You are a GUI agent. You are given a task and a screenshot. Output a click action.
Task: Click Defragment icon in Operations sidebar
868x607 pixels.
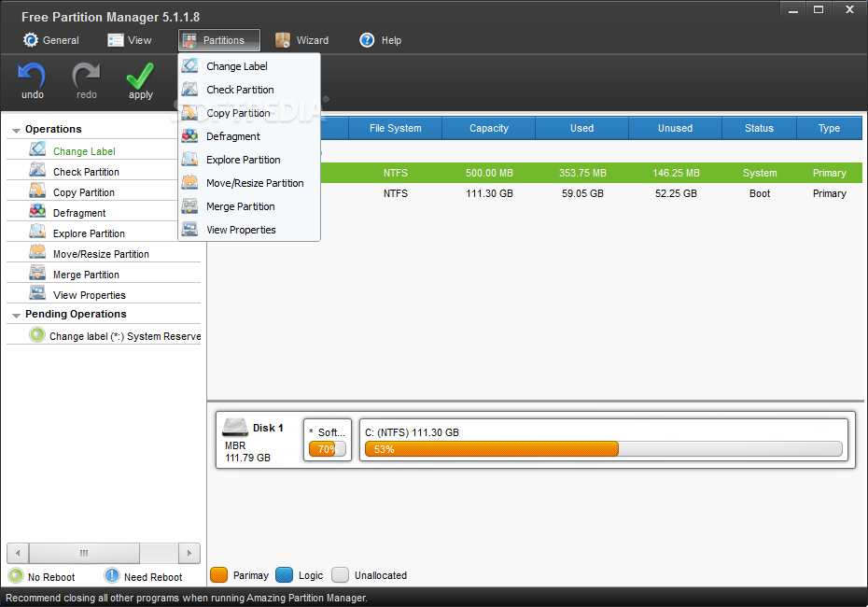pyautogui.click(x=37, y=211)
